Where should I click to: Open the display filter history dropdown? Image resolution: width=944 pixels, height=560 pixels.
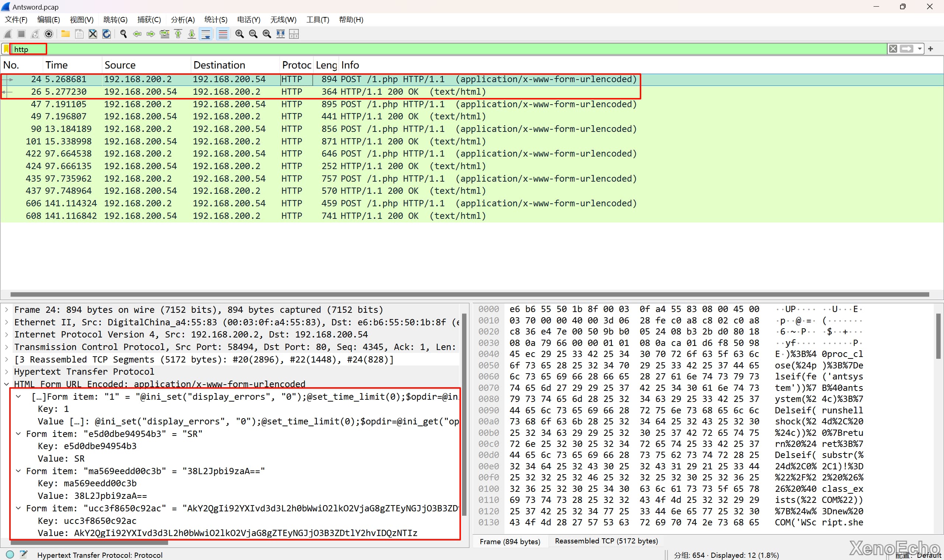920,49
